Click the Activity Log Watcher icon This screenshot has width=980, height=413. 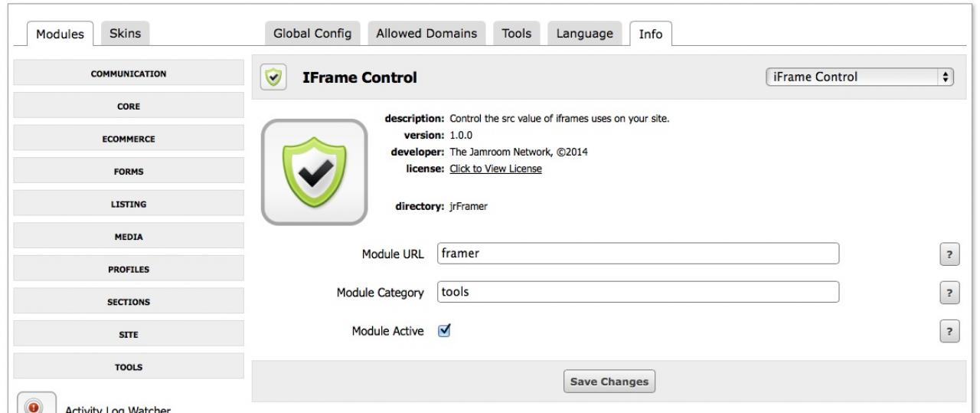[x=32, y=405]
